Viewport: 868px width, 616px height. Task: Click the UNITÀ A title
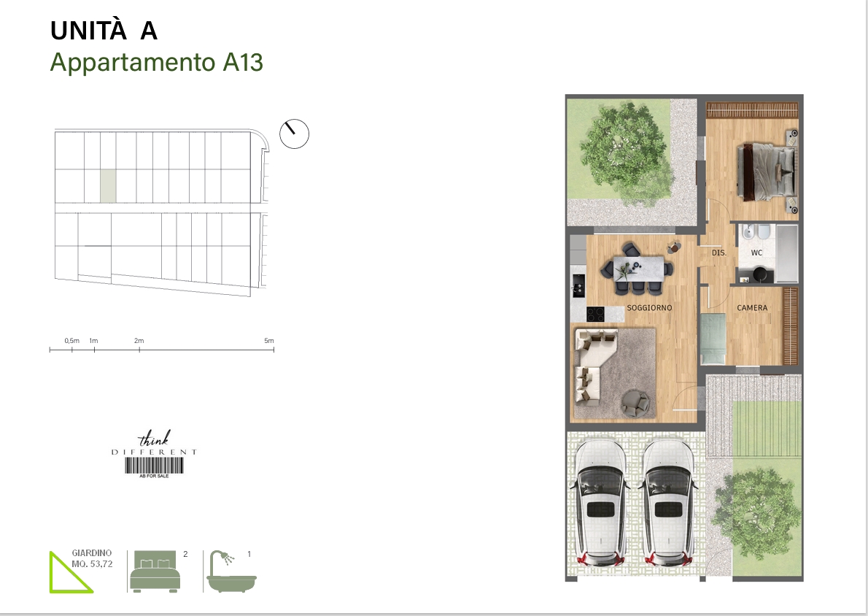[104, 31]
